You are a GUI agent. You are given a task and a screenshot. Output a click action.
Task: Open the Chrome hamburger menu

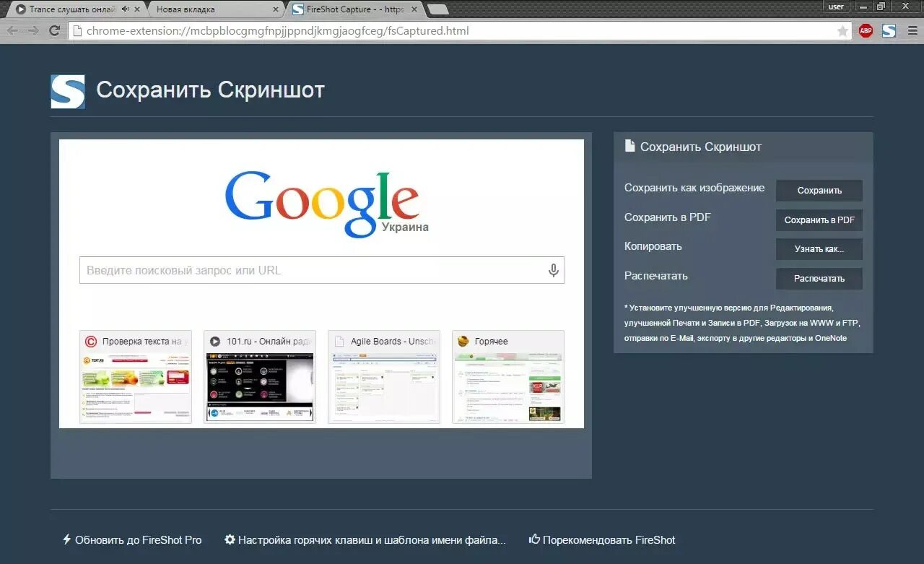click(912, 30)
